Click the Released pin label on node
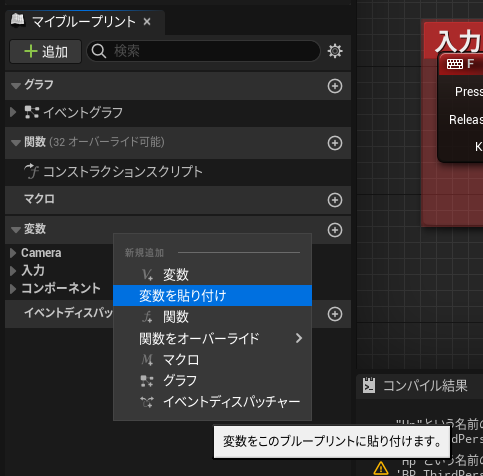 [466, 119]
